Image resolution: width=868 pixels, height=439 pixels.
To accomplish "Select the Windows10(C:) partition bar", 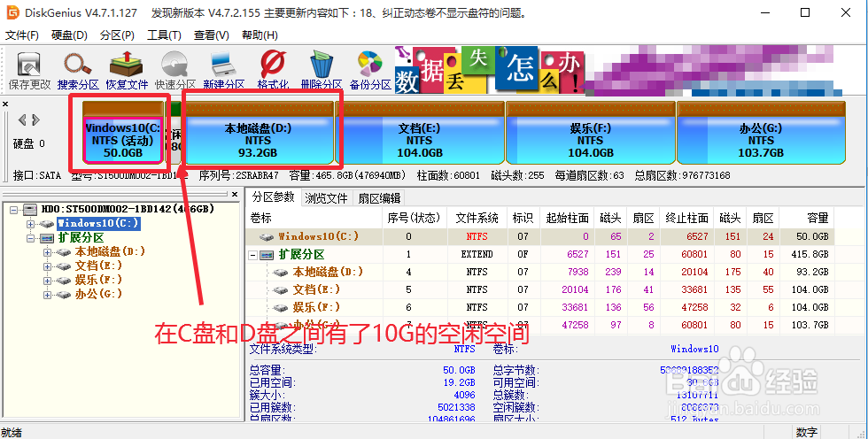I will coord(123,133).
